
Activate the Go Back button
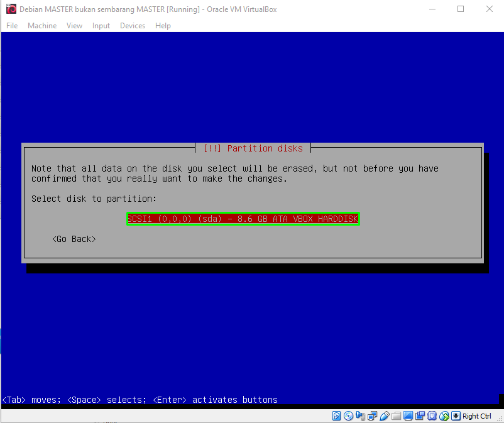point(74,239)
